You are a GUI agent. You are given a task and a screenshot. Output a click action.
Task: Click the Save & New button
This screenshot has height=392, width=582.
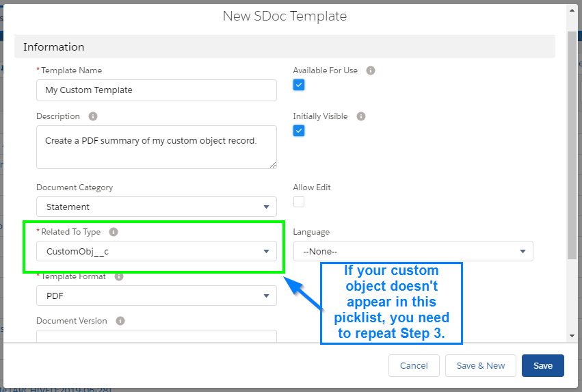point(481,365)
